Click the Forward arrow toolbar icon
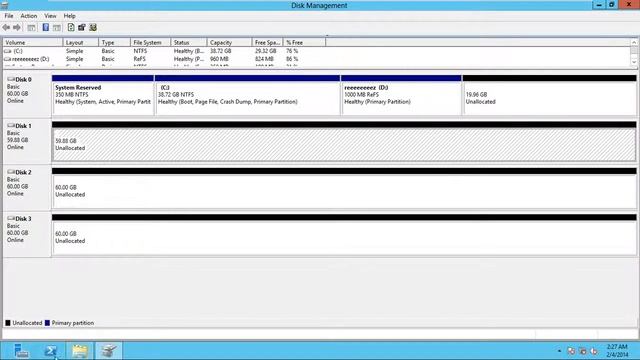Screen dimensions: 640x360 (x=17, y=27)
